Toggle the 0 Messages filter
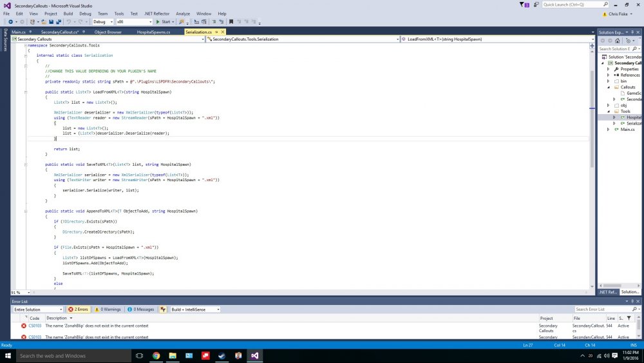Screen dimensions: 644x363 coord(141,309)
